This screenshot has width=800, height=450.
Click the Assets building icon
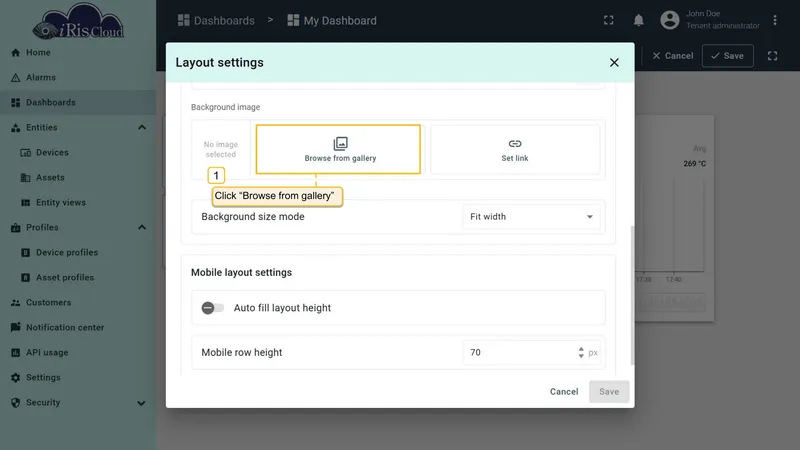[26, 178]
